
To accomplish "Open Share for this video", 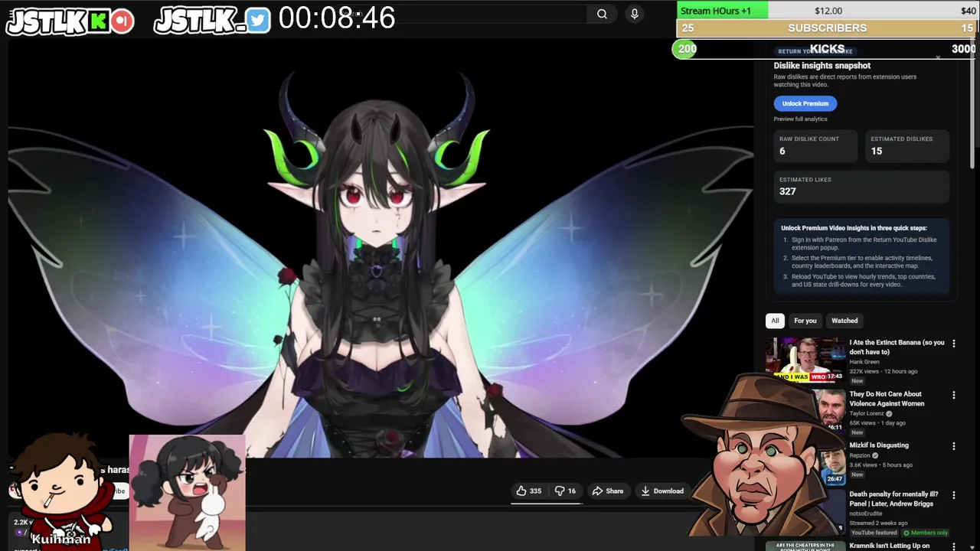I will 608,491.
